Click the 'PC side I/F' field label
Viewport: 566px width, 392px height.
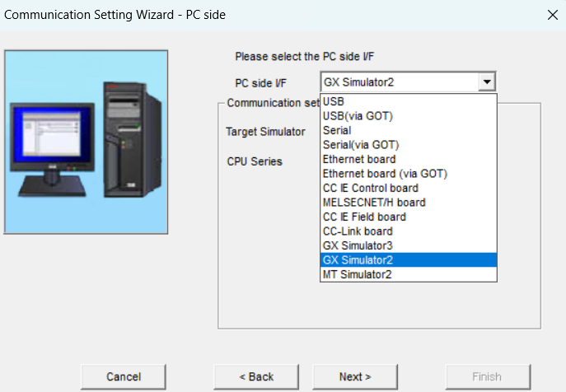pyautogui.click(x=260, y=83)
